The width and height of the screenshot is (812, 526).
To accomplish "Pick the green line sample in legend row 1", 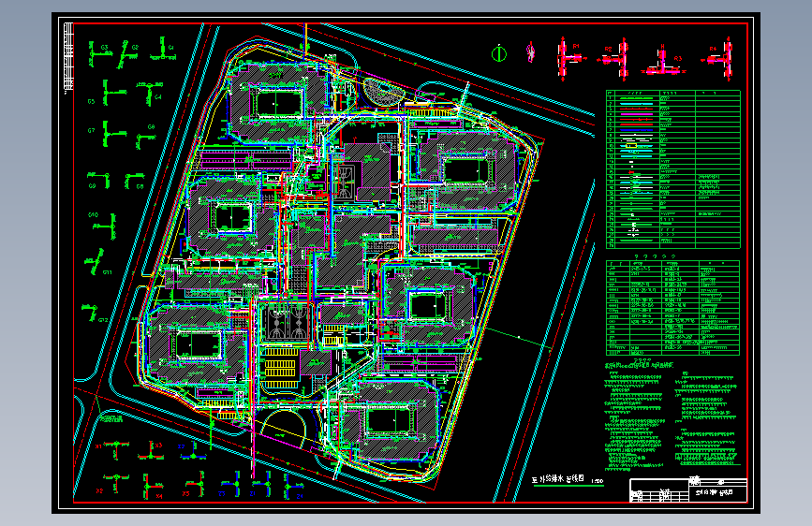I will [636, 98].
